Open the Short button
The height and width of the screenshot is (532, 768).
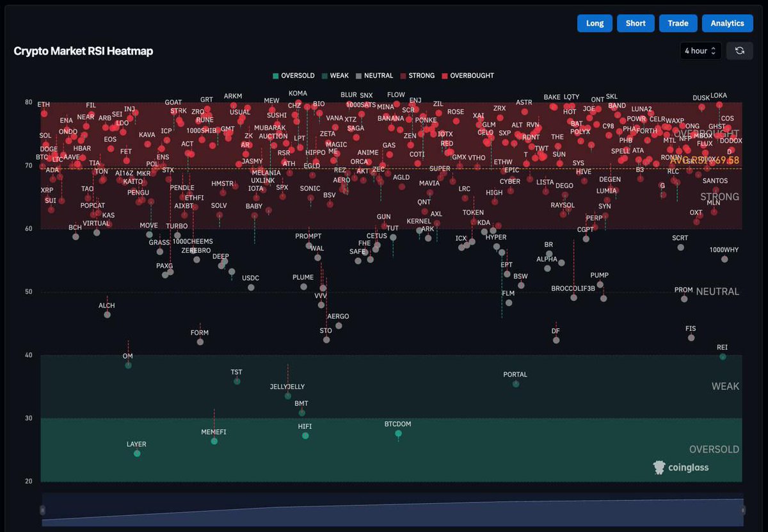coord(636,23)
